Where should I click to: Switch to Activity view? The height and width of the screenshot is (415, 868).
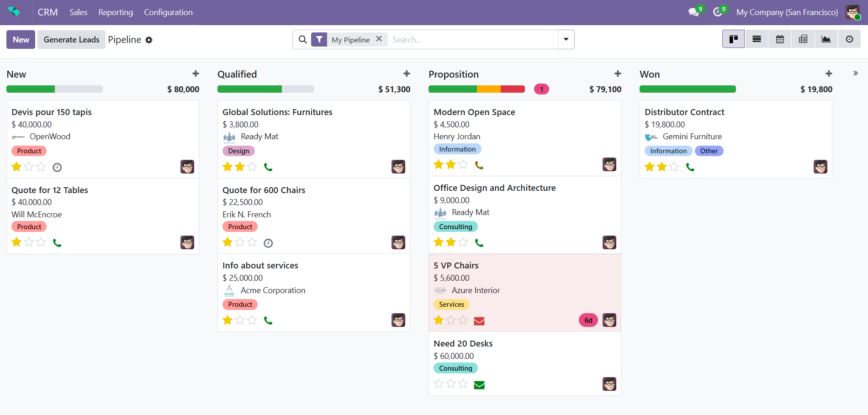tap(849, 39)
